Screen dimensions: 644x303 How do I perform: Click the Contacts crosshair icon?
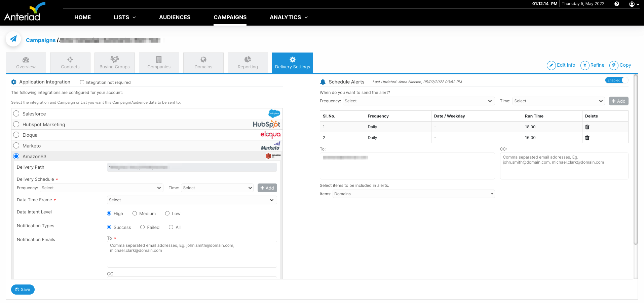tap(70, 60)
